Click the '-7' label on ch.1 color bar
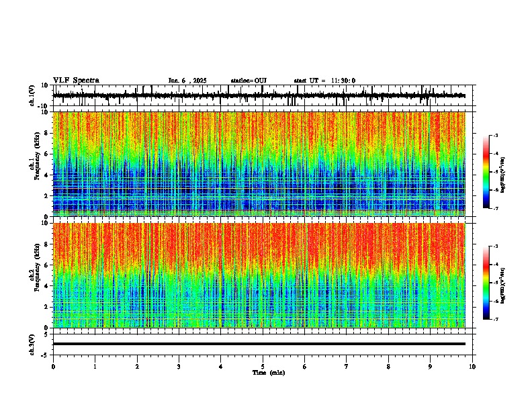 click(x=496, y=208)
